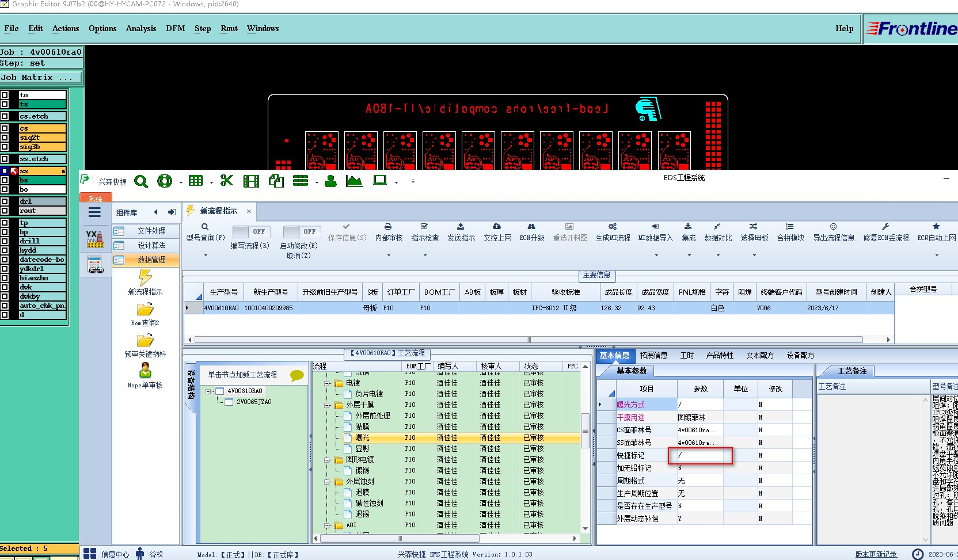The width and height of the screenshot is (958, 560).
Task: Open dropdown arrow under 集成
Action: point(689,255)
